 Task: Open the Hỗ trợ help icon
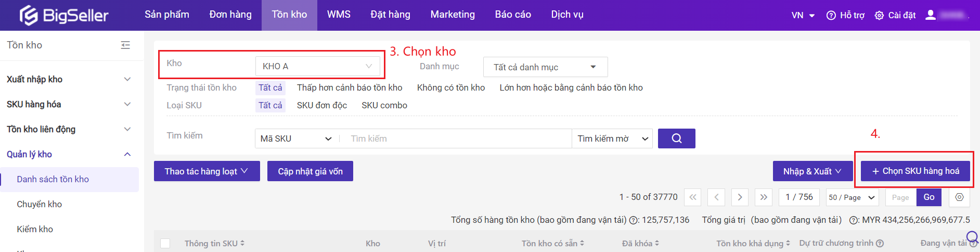tap(831, 16)
